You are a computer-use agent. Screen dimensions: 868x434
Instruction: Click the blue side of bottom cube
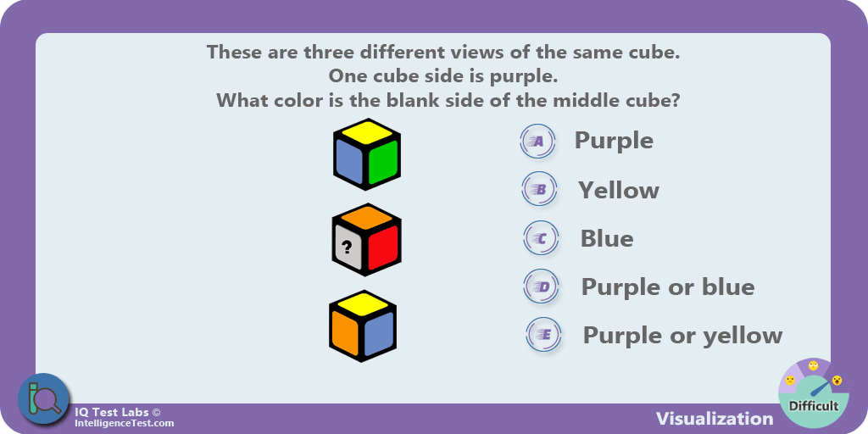click(x=379, y=334)
